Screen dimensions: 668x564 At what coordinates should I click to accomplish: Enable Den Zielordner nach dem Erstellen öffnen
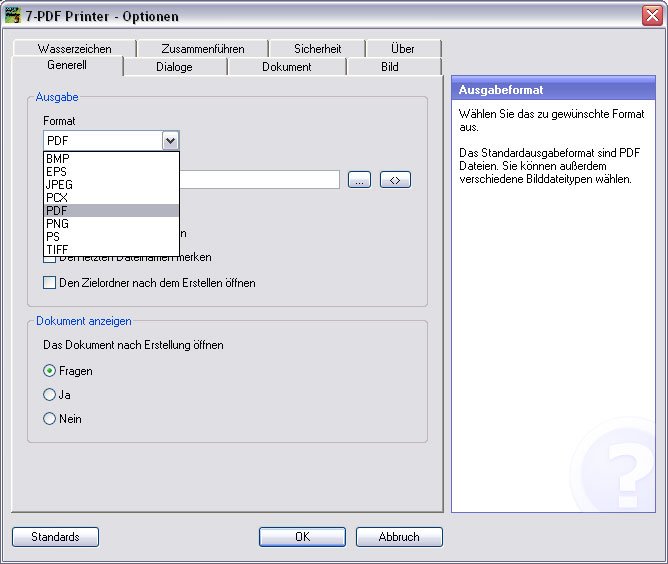click(49, 283)
